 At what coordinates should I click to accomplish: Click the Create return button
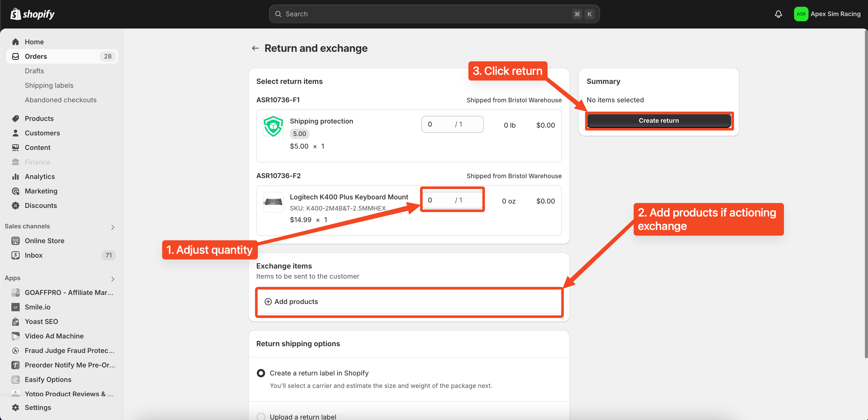pos(659,120)
